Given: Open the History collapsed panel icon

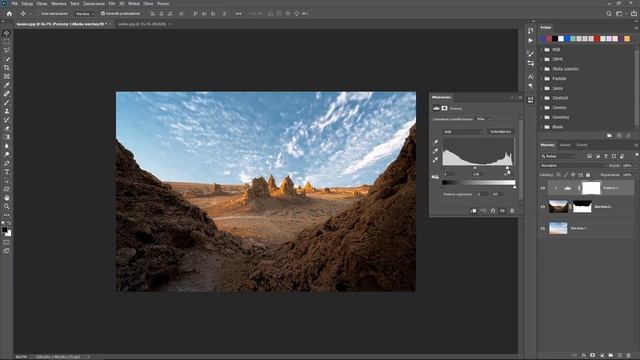Looking at the screenshot, I should pyautogui.click(x=531, y=31).
